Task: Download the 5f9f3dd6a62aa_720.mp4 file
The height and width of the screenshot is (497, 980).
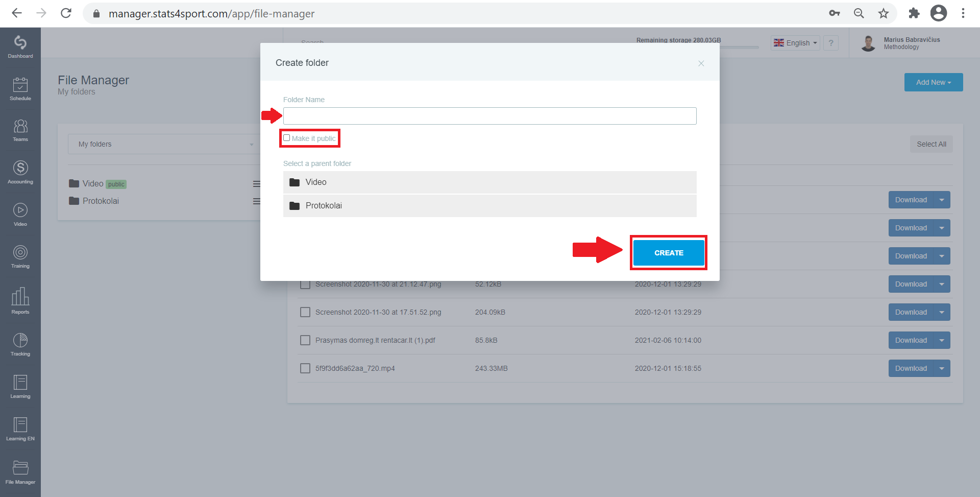Action: pyautogui.click(x=911, y=368)
